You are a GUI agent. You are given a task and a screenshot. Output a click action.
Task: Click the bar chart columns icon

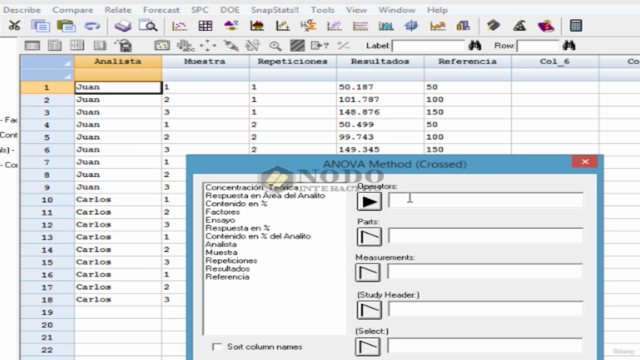(x=463, y=26)
